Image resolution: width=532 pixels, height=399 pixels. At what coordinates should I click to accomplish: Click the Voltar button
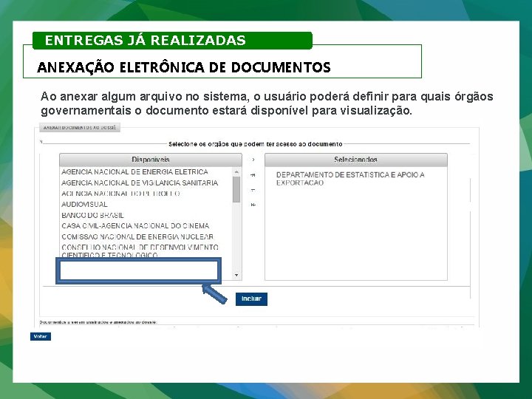[x=41, y=336]
